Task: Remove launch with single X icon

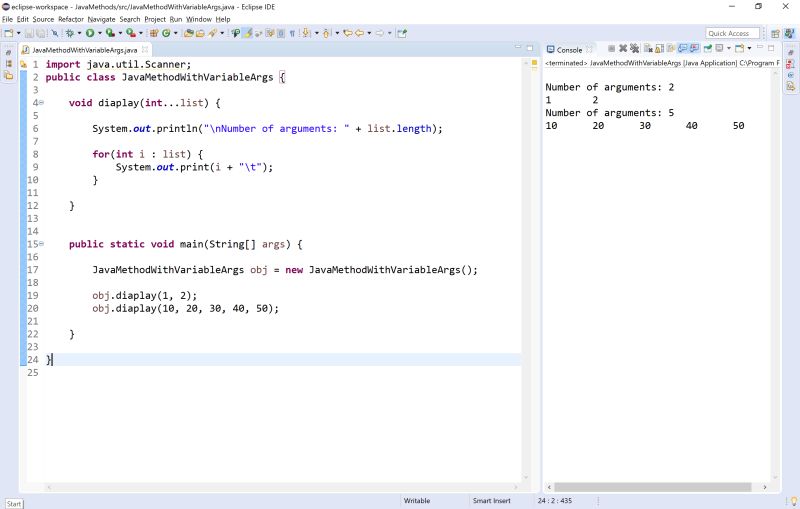Action: click(623, 48)
